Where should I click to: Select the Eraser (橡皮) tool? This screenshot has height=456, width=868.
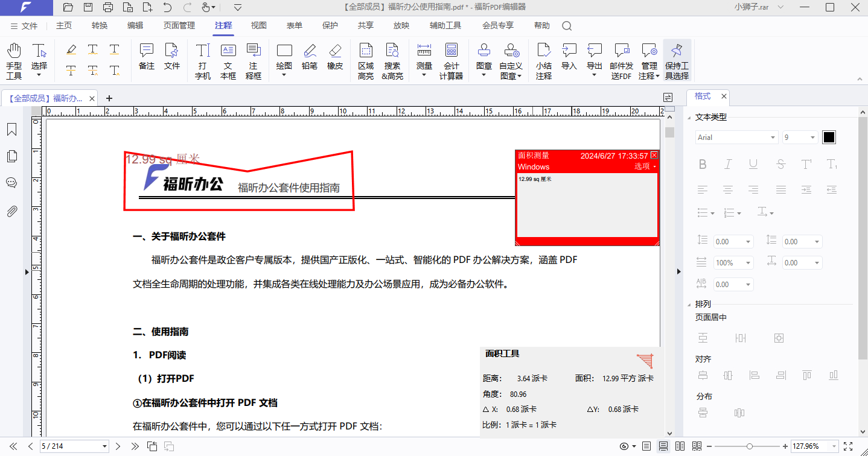[x=335, y=57]
